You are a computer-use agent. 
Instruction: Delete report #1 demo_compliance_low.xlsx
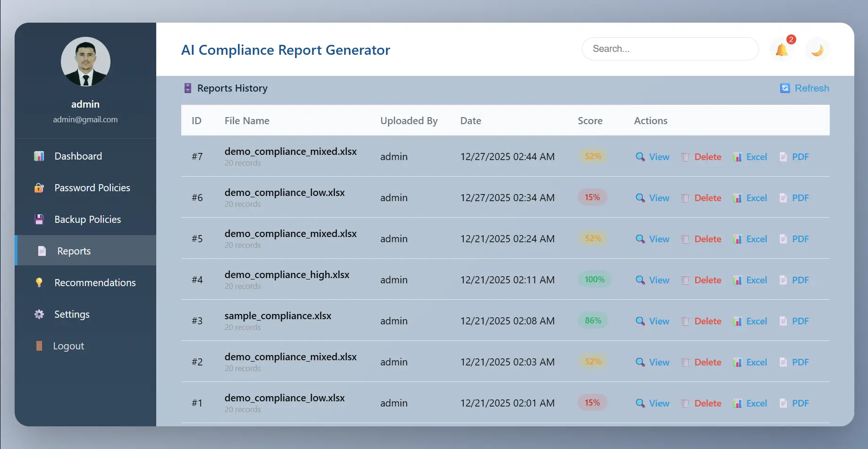pos(701,403)
